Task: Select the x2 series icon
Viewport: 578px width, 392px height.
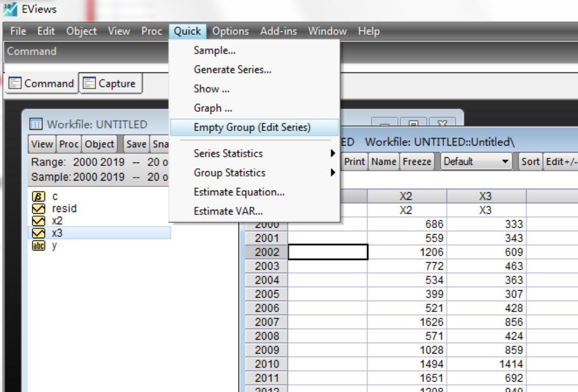Action: (38, 221)
